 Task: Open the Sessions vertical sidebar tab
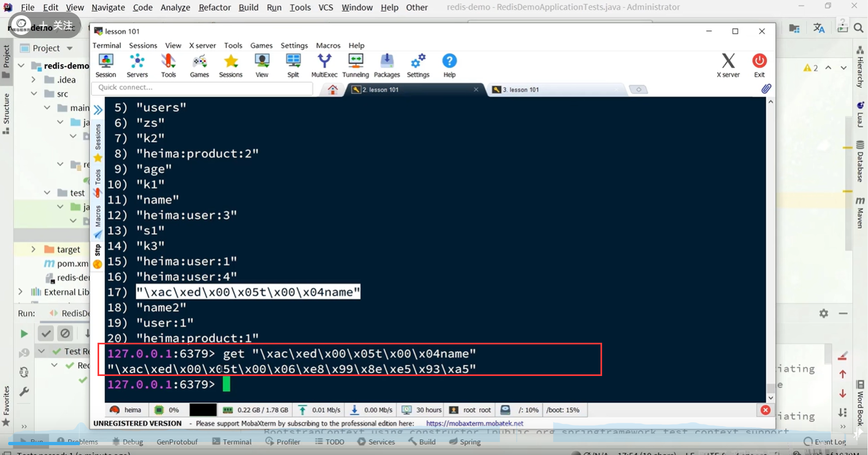[x=98, y=136]
